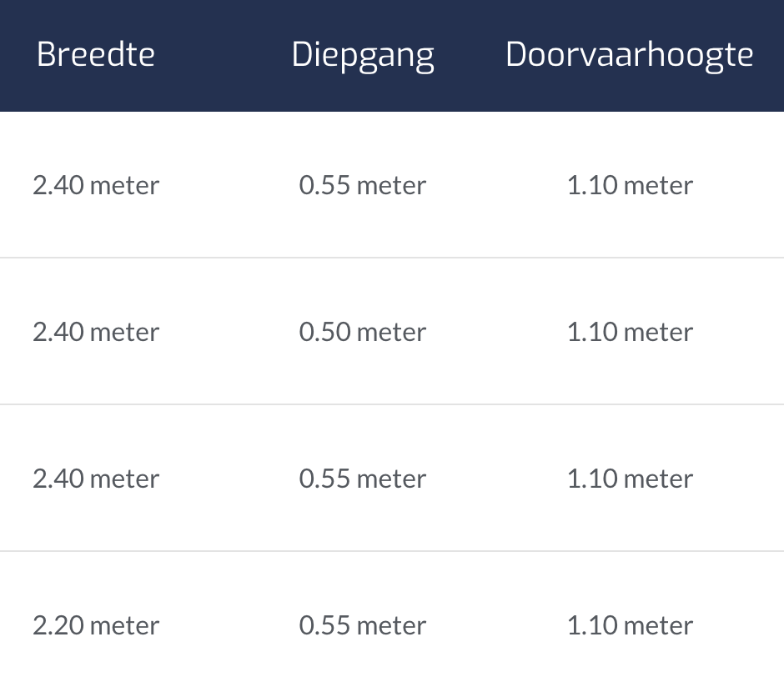Click the Breedte column header
Viewport: 784px width, 697px height.
pyautogui.click(x=96, y=55)
